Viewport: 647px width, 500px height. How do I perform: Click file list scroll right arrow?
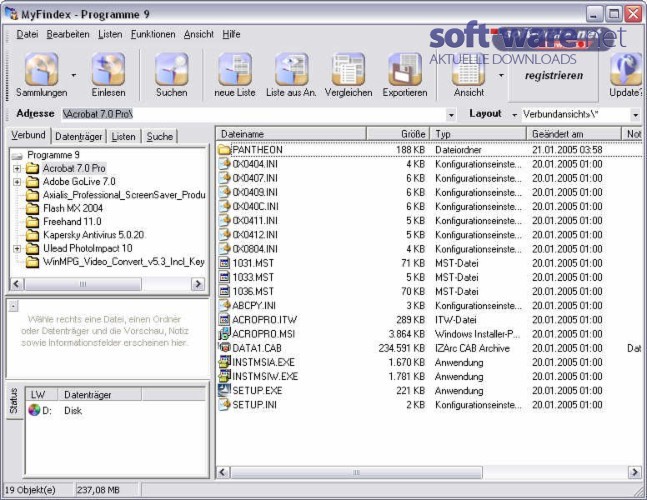point(635,472)
